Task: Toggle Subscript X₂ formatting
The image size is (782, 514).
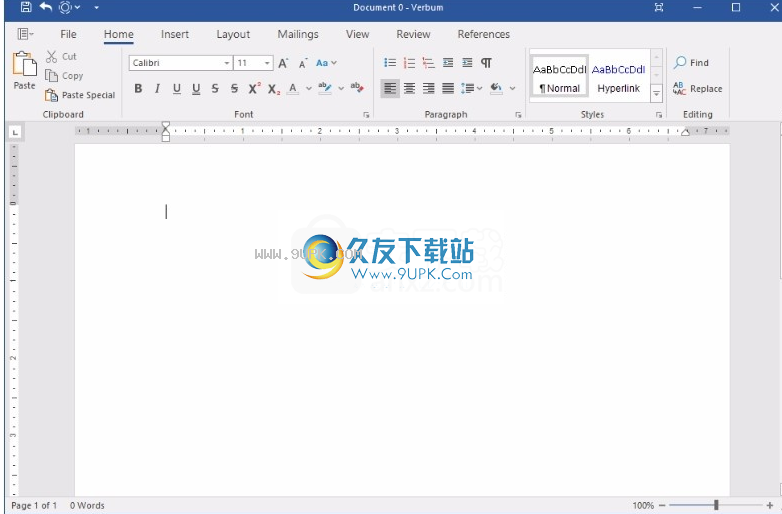Action: [x=274, y=89]
